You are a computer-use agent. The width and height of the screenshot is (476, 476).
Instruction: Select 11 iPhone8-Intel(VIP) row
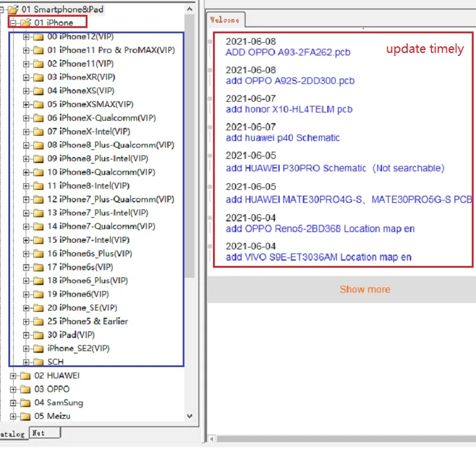click(x=88, y=186)
